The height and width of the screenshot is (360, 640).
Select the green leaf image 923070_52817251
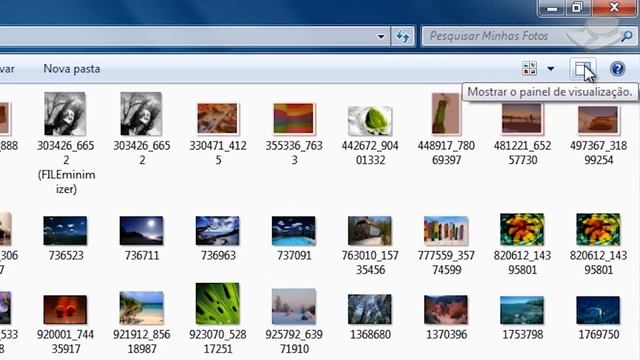tap(218, 304)
